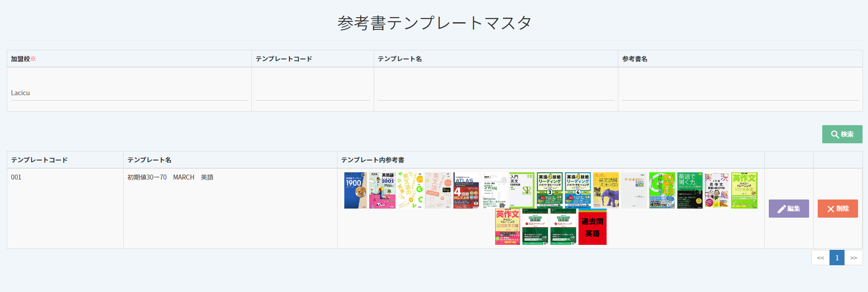
Task: Click the 英熟語 1001 book cover
Action: (x=382, y=190)
